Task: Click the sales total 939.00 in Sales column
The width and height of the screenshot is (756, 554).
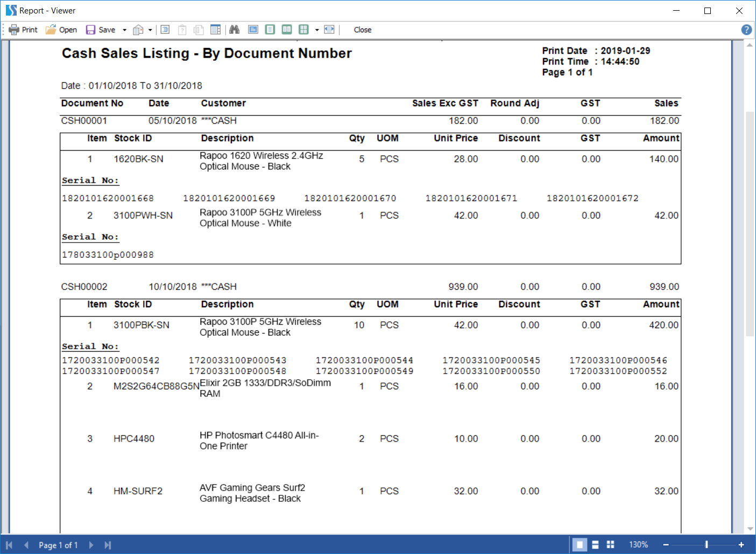Action: coord(664,287)
